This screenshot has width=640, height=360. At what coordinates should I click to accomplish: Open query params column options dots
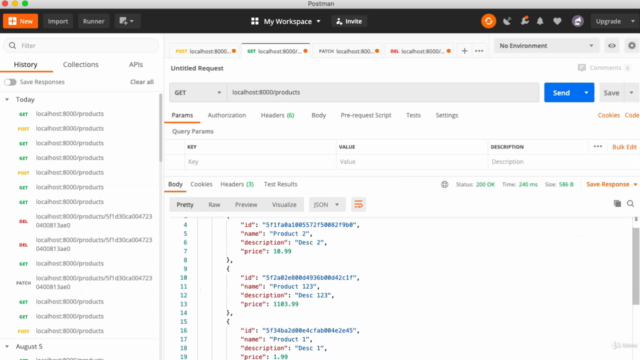[x=598, y=147]
